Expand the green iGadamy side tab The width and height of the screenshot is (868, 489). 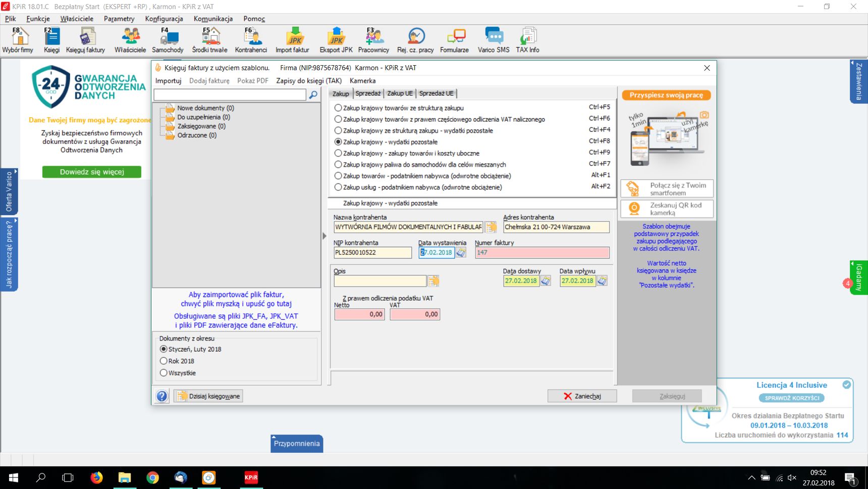click(x=858, y=277)
